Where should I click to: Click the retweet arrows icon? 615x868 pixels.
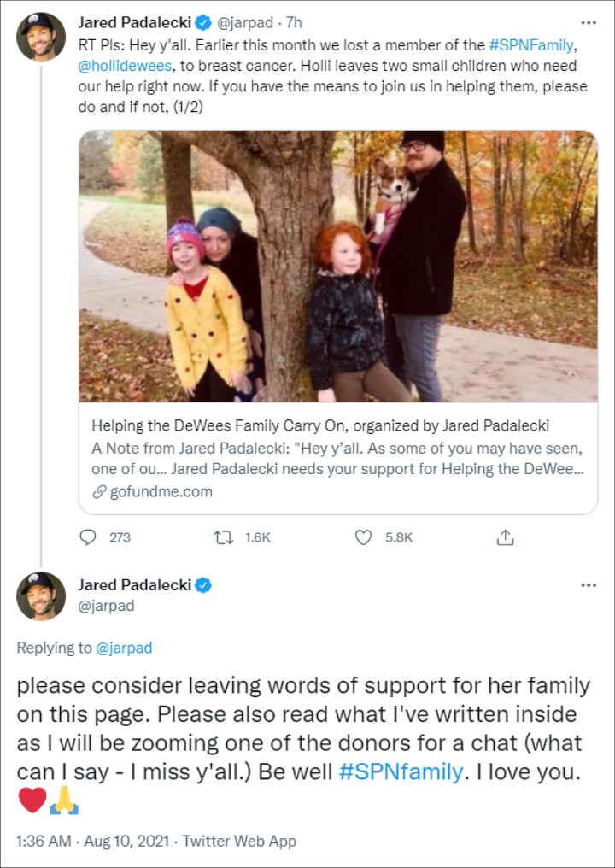pyautogui.click(x=225, y=537)
